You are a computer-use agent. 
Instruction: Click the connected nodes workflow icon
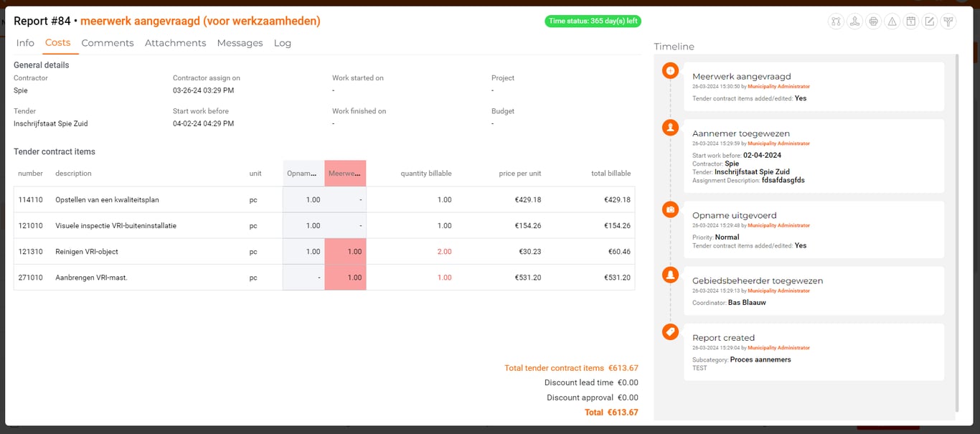(836, 22)
